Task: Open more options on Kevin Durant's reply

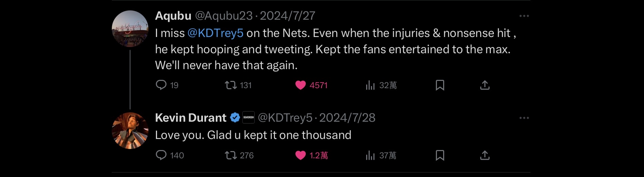Action: coord(524,118)
